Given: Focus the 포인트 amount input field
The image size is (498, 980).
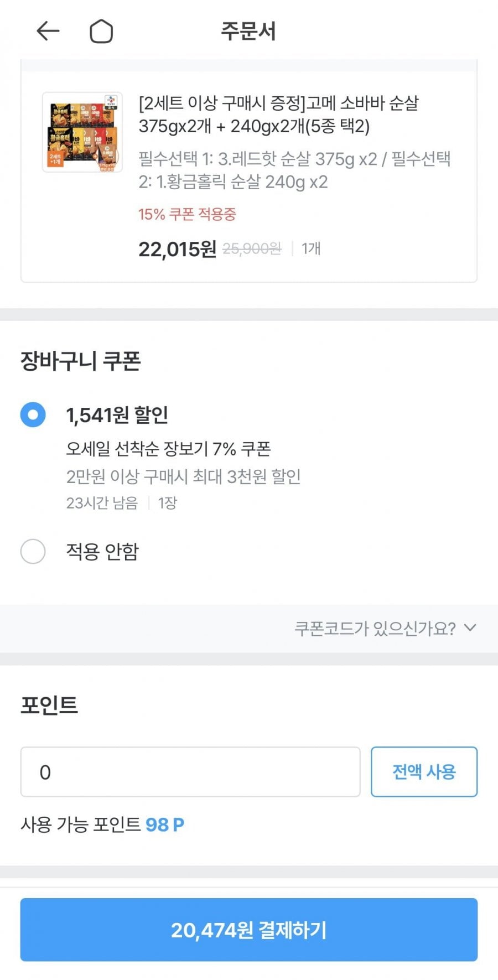Looking at the screenshot, I should pos(190,772).
